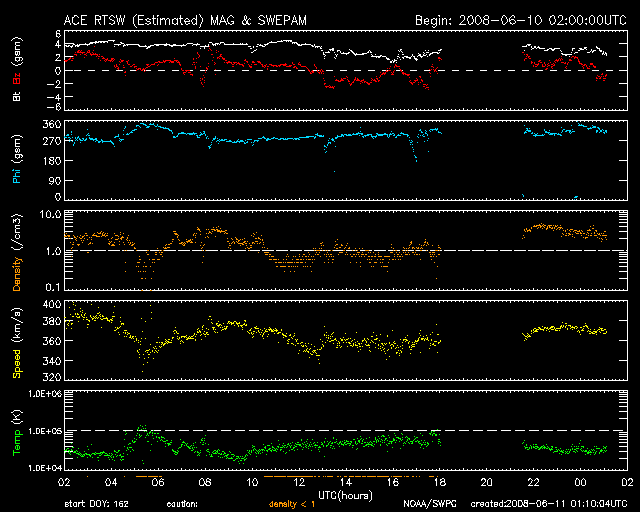Click the '1.0E+05' tick on Temp axis
This screenshot has width=640, height=512.
pyautogui.click(x=45, y=431)
